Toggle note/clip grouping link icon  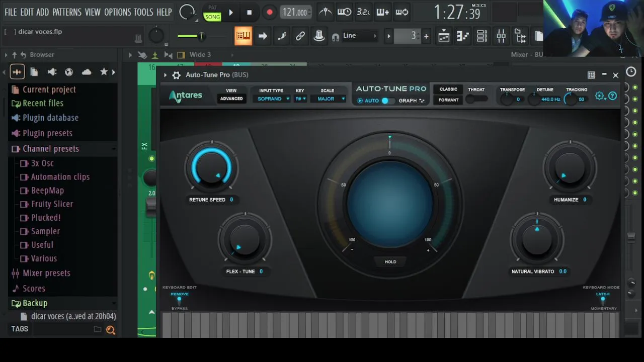(300, 36)
